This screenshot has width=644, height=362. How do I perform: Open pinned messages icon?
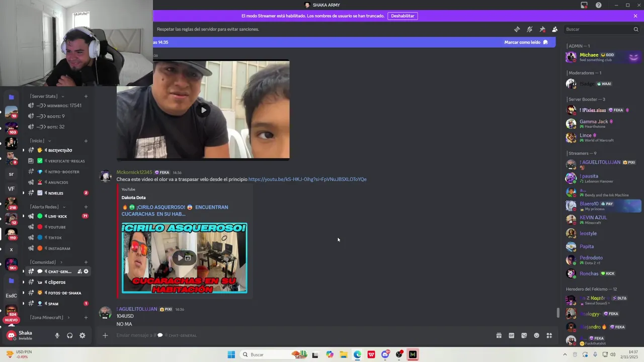click(x=542, y=29)
